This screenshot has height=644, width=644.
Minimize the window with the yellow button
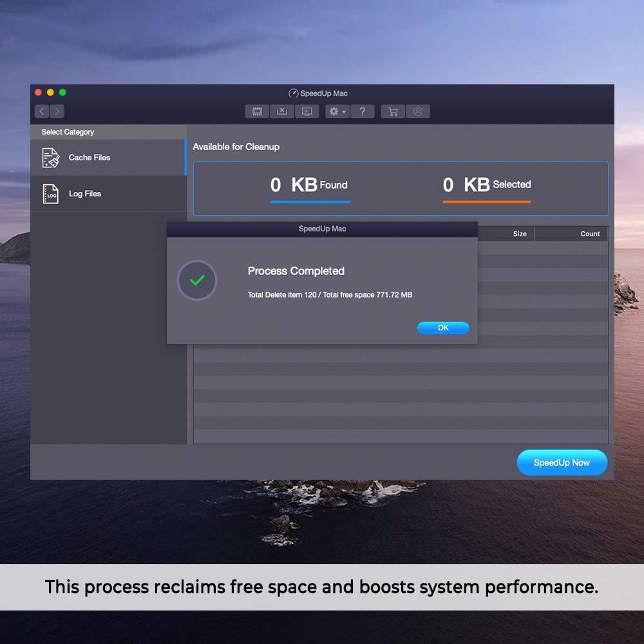50,92
